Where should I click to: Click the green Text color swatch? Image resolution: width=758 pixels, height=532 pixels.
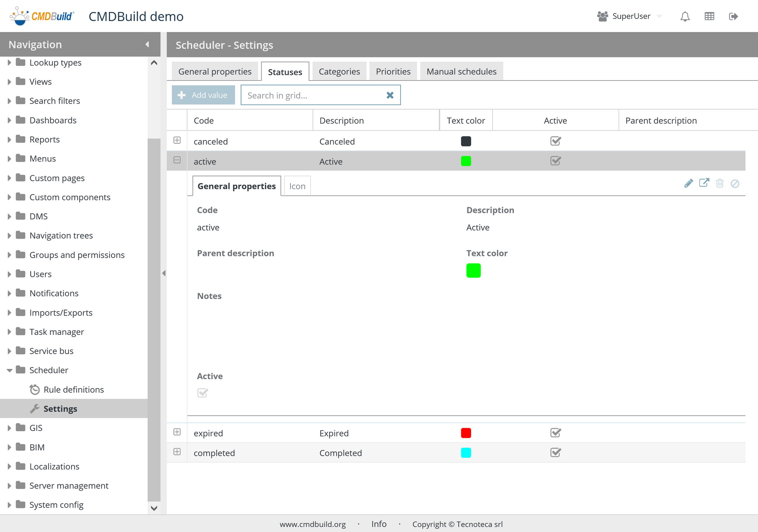point(473,271)
